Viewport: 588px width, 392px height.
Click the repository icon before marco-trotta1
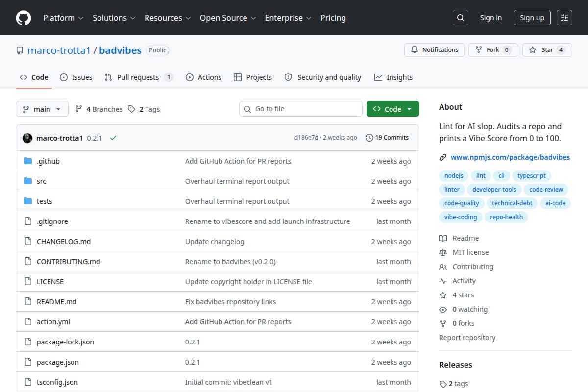(20, 50)
